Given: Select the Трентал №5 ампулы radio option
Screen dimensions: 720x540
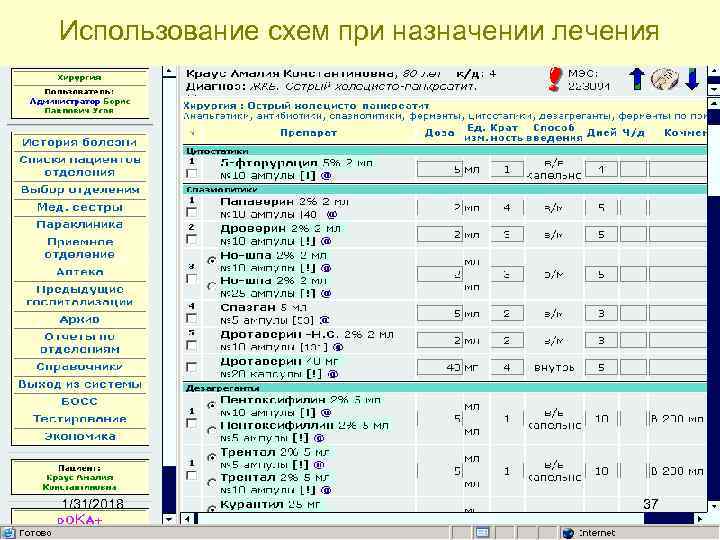Looking at the screenshot, I should click(211, 457).
